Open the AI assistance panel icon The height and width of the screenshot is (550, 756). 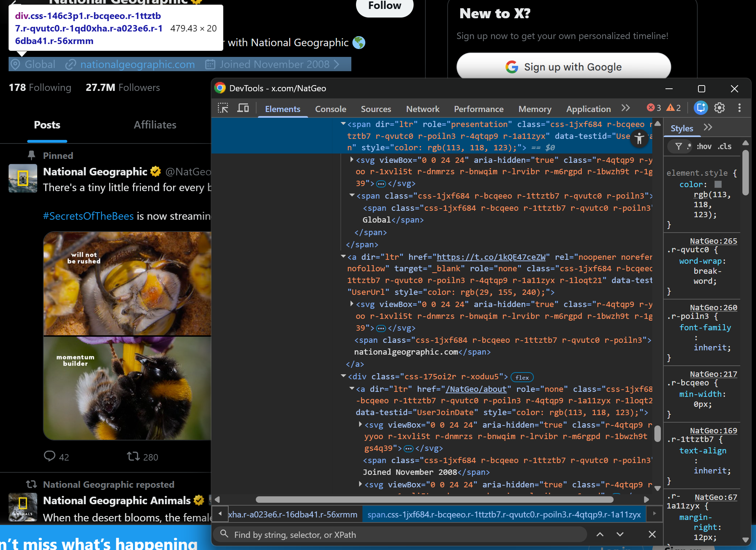tap(701, 108)
